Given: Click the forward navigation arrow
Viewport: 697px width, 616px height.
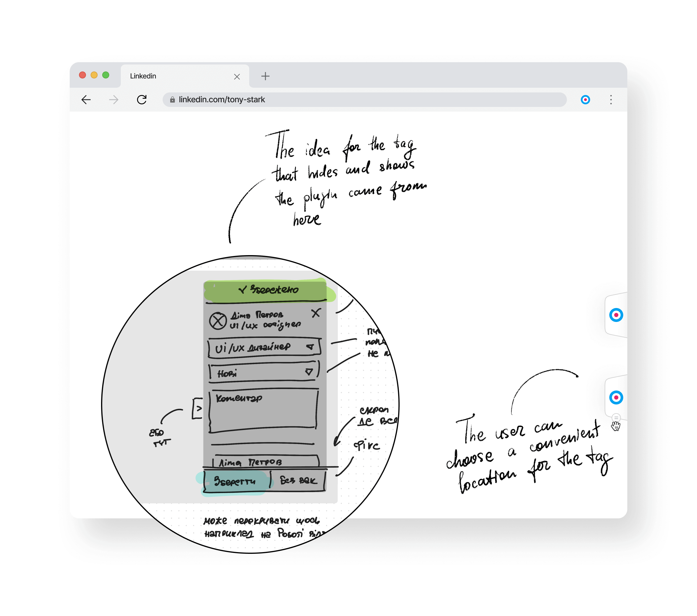Looking at the screenshot, I should click(x=114, y=100).
